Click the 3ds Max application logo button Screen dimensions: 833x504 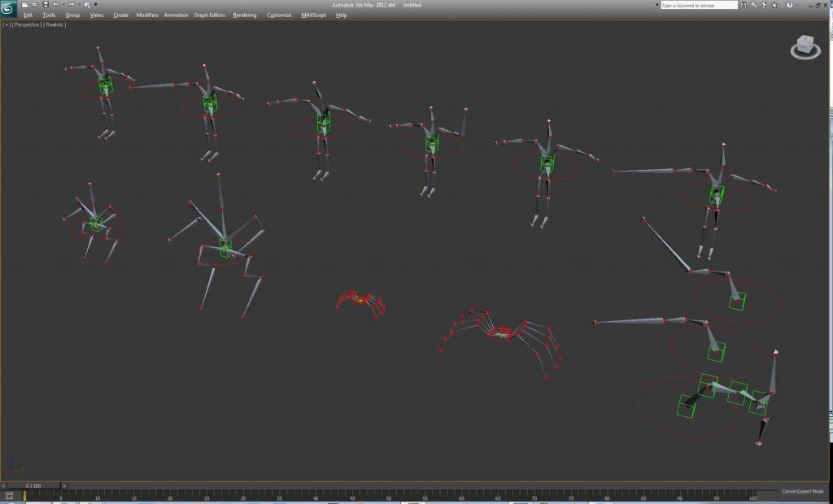click(x=8, y=8)
